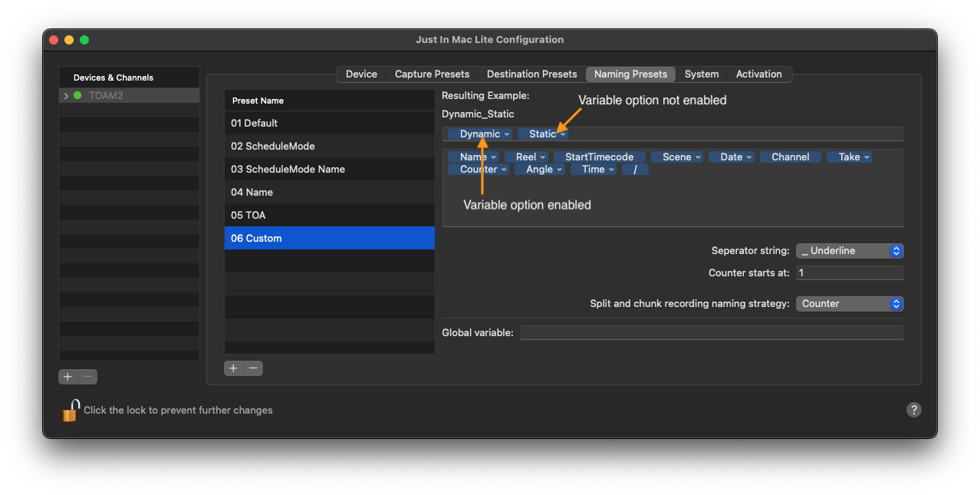Screen dimensions: 980x495
Task: Click the Counter token chip
Action: click(x=478, y=170)
